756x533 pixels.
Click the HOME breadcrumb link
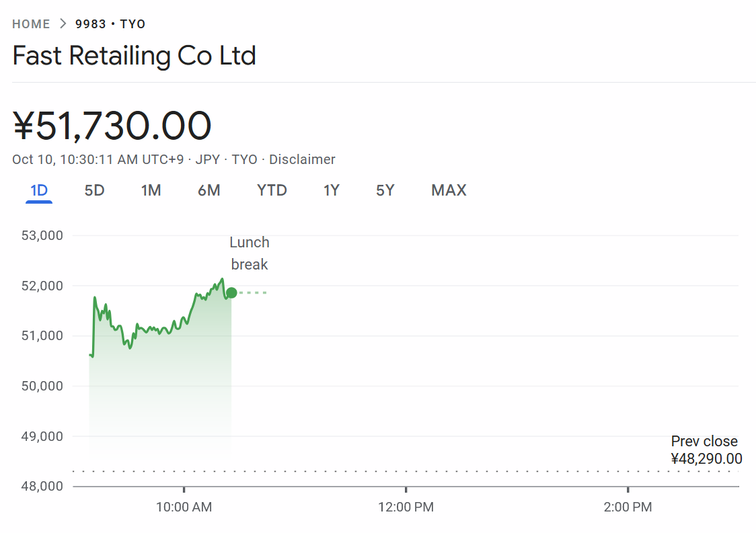31,24
